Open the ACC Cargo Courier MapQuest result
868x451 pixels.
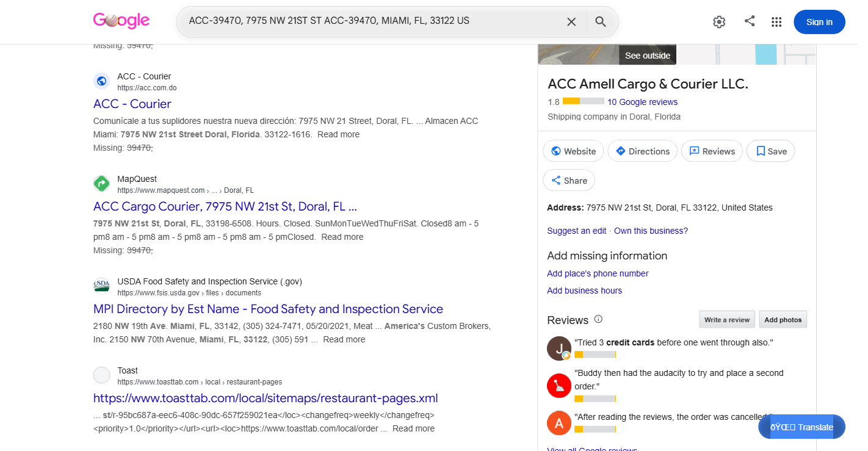(225, 206)
